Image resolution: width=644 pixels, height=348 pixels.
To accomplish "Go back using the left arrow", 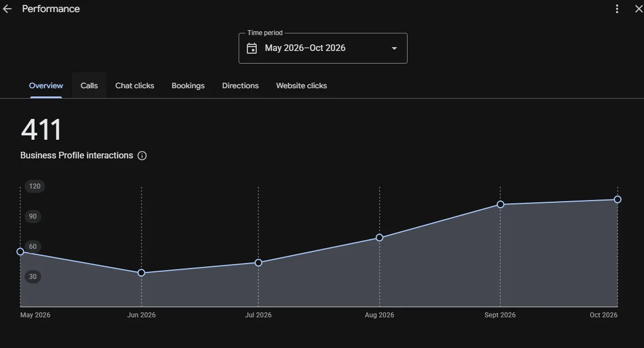I will coord(7,9).
